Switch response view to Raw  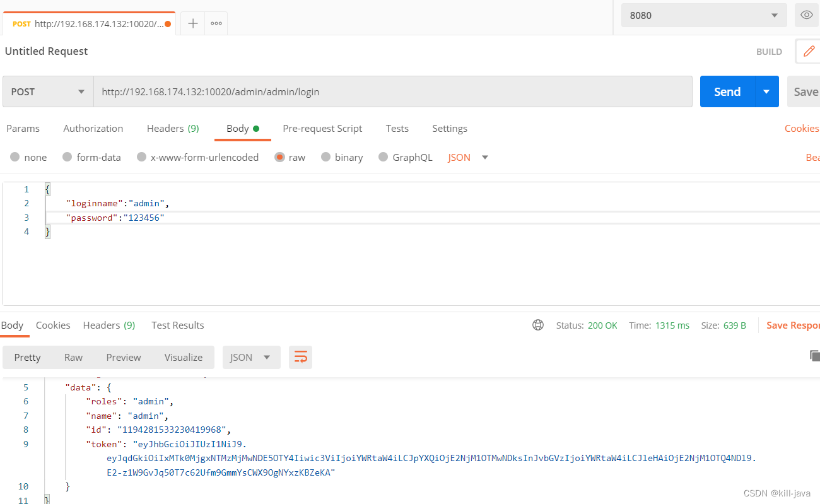click(73, 357)
